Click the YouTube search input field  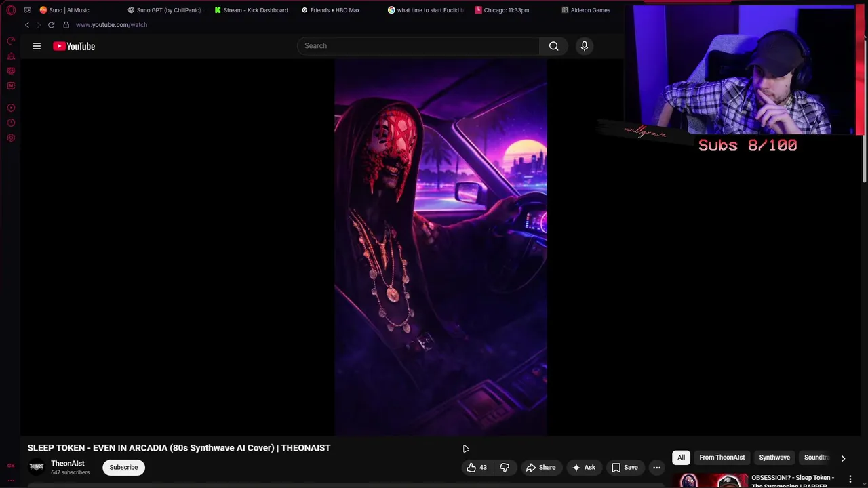[418, 46]
